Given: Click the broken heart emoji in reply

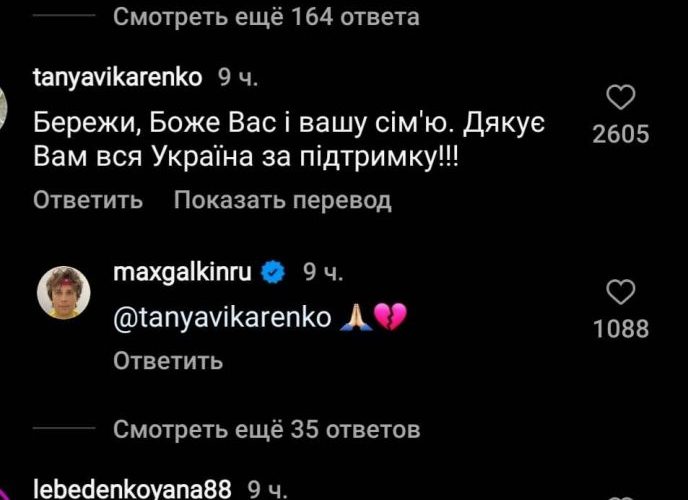Looking at the screenshot, I should point(390,318).
